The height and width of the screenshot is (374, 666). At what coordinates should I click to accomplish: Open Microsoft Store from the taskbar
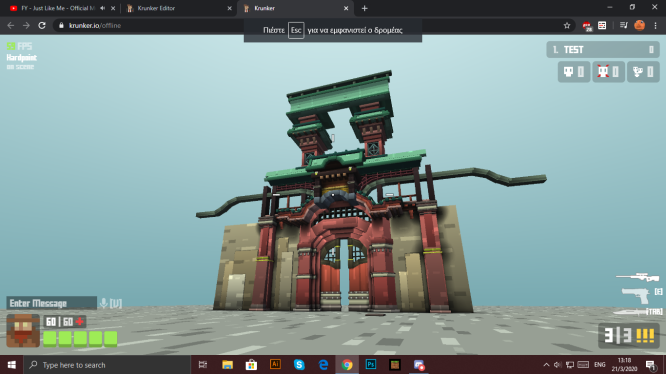click(251, 365)
